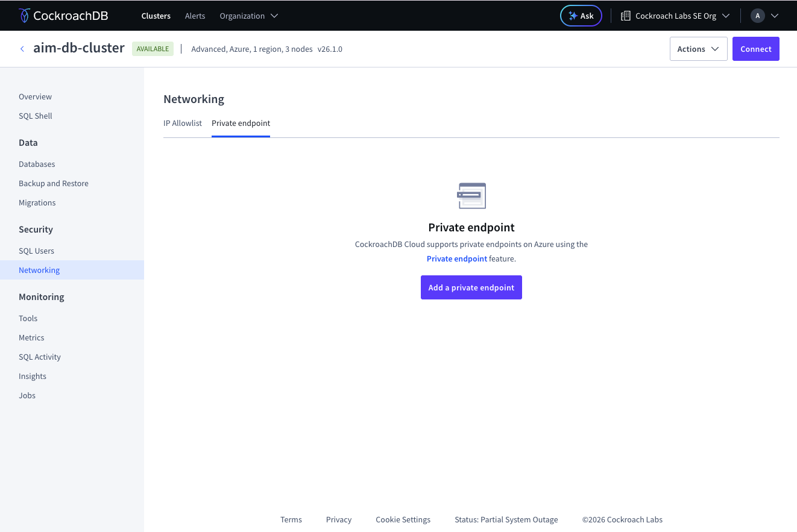This screenshot has height=532, width=797.
Task: Switch to the IP Allowlist tab
Action: (183, 123)
